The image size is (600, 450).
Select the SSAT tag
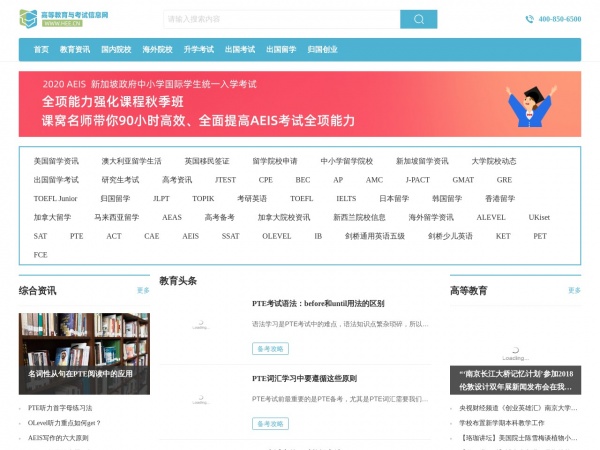[230, 236]
